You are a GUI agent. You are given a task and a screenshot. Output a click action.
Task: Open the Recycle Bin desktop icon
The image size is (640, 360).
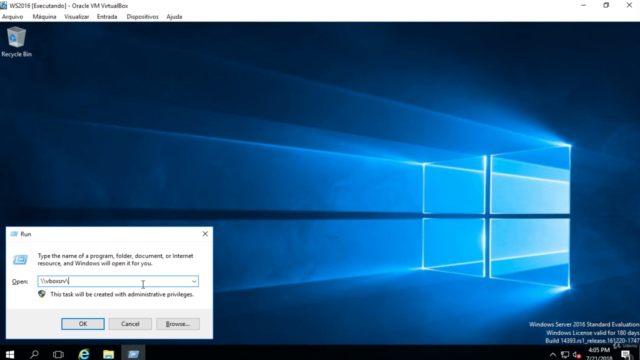click(x=16, y=42)
